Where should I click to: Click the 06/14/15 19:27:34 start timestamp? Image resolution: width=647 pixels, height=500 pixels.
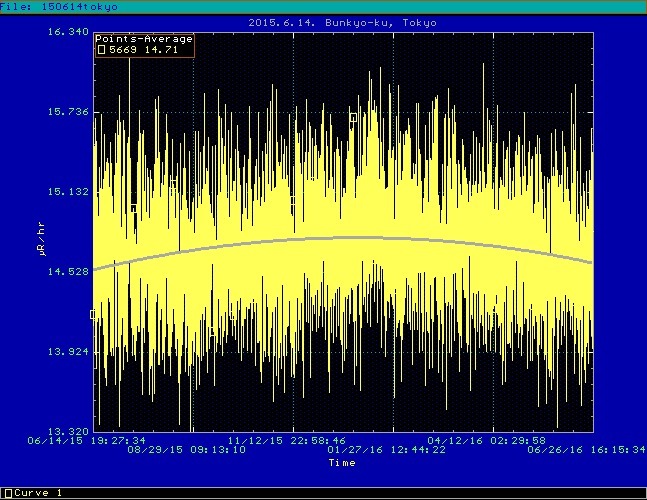(87, 440)
